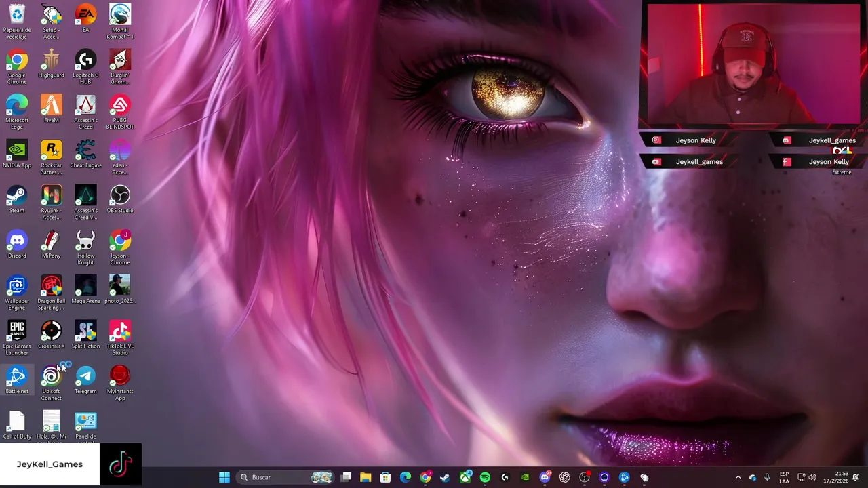Open the clock showing 21:53 and date
The width and height of the screenshot is (868, 488).
pyautogui.click(x=835, y=477)
